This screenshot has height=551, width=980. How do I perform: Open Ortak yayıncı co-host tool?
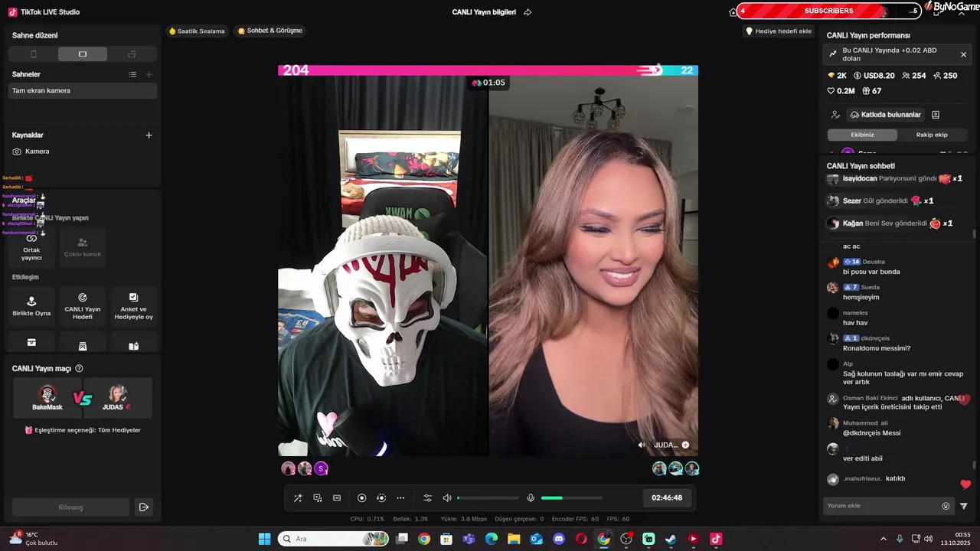[31, 246]
